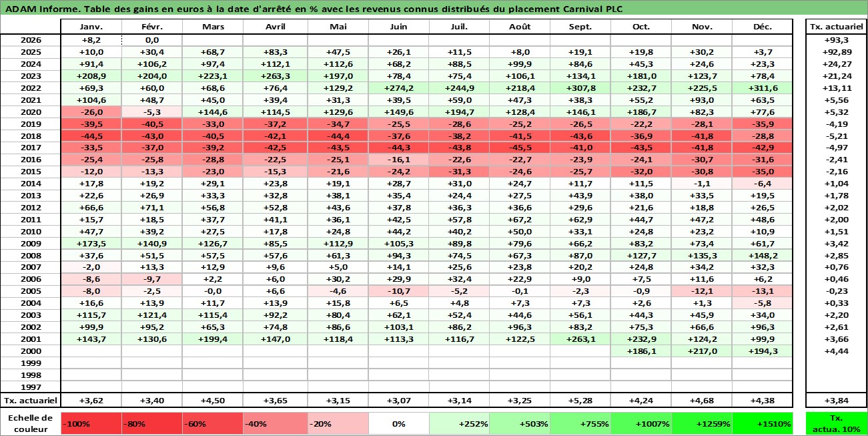This screenshot has height=436, width=868.
Task: Select 2018 Tx. actuariel value -5,21
Action: point(836,136)
